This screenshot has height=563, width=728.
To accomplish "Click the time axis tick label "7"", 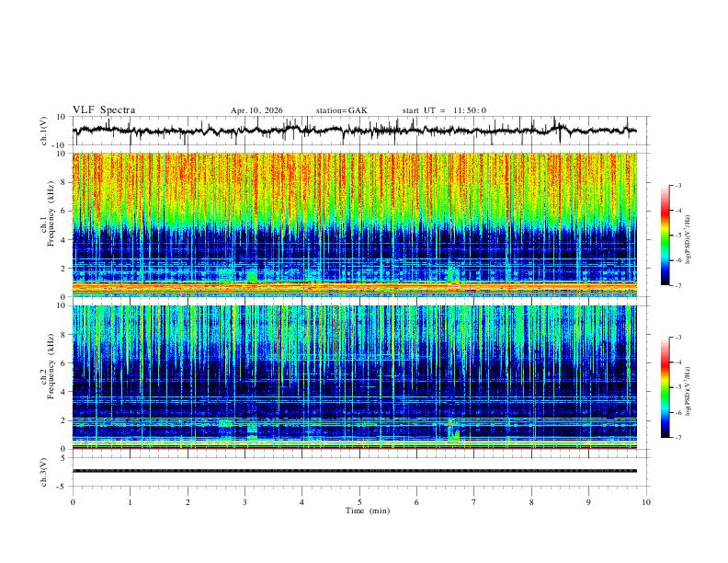I will point(474,502).
